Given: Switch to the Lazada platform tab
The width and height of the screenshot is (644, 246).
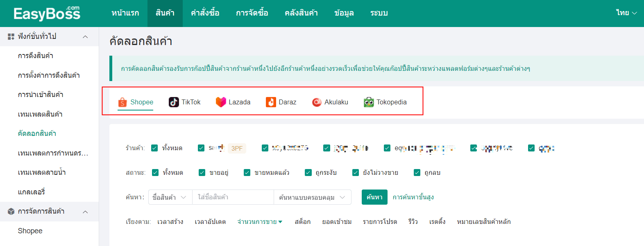Looking at the screenshot, I should pyautogui.click(x=233, y=102).
